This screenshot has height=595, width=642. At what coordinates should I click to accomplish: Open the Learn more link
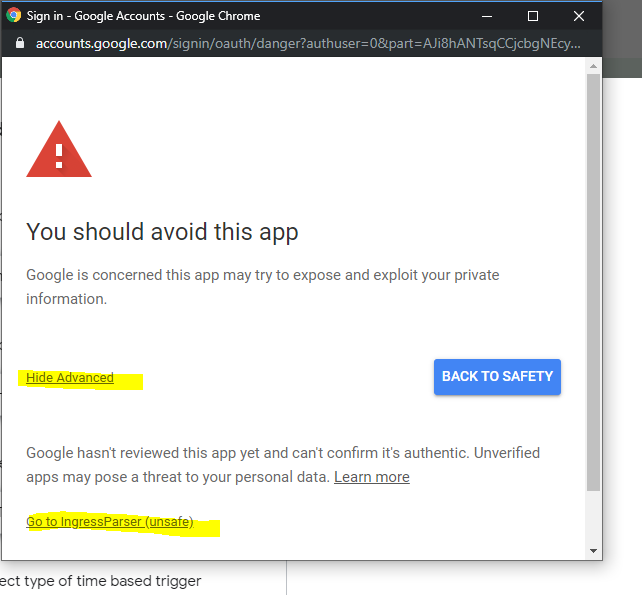(x=372, y=477)
